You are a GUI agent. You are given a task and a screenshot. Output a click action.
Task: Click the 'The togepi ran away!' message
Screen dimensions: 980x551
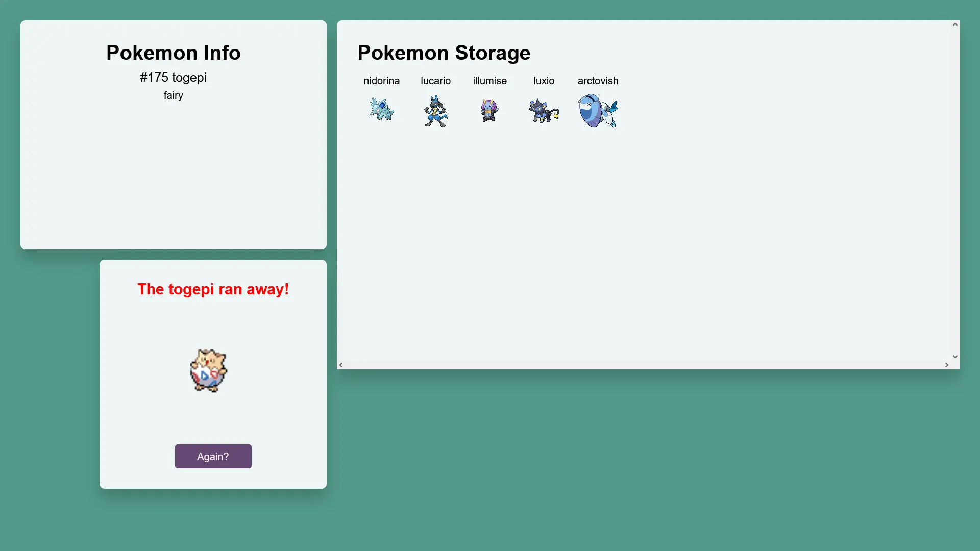(213, 289)
